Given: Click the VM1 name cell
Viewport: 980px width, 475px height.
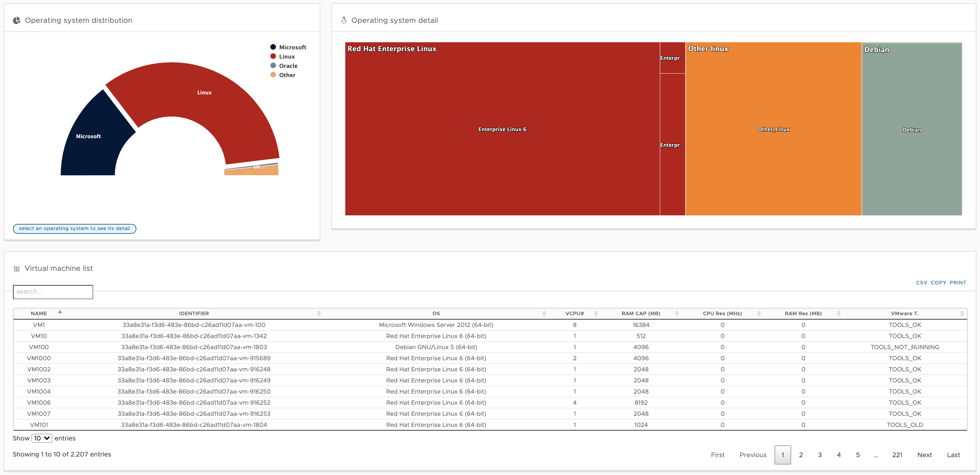Looking at the screenshot, I should (39, 325).
